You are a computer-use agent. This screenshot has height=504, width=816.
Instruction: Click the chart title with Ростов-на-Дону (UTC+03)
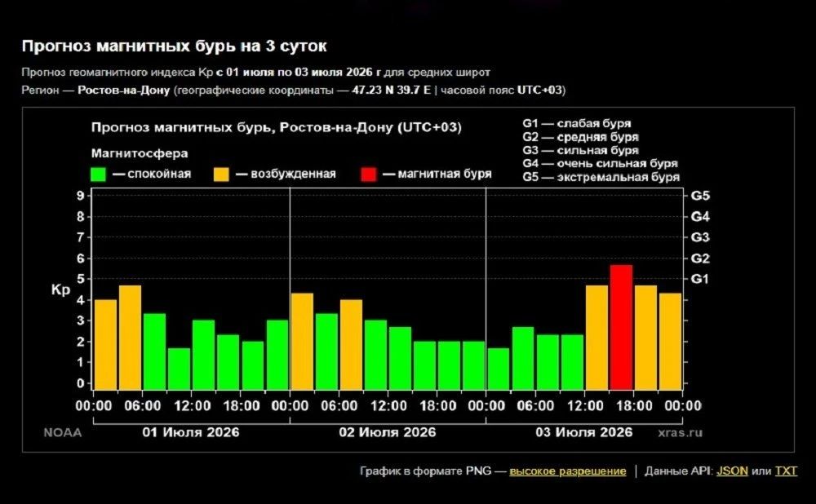[x=276, y=128]
